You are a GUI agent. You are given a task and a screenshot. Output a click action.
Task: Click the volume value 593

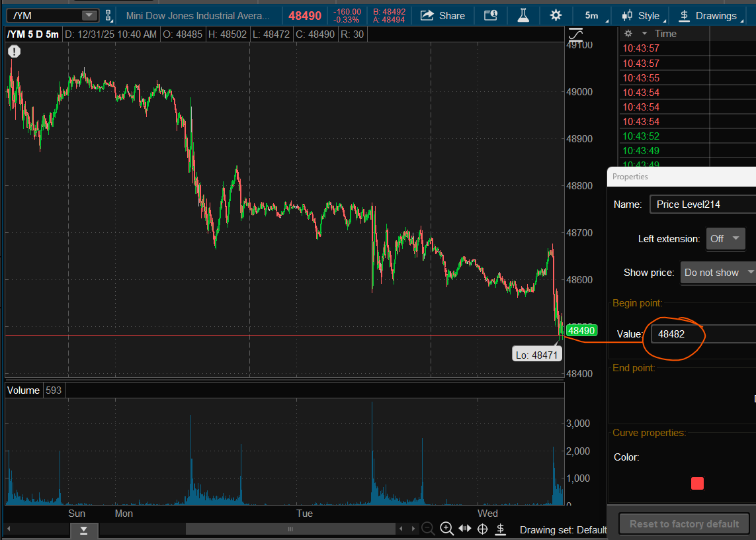pos(54,390)
